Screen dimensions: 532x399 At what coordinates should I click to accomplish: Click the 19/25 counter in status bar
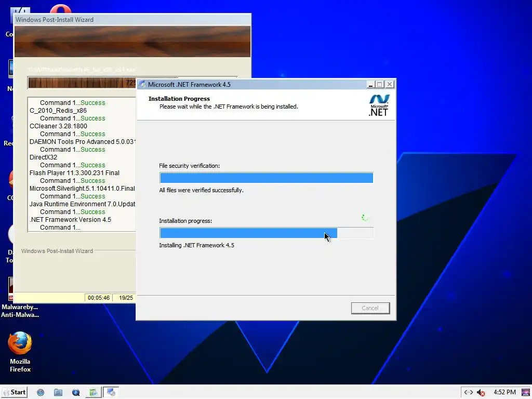[x=126, y=298]
